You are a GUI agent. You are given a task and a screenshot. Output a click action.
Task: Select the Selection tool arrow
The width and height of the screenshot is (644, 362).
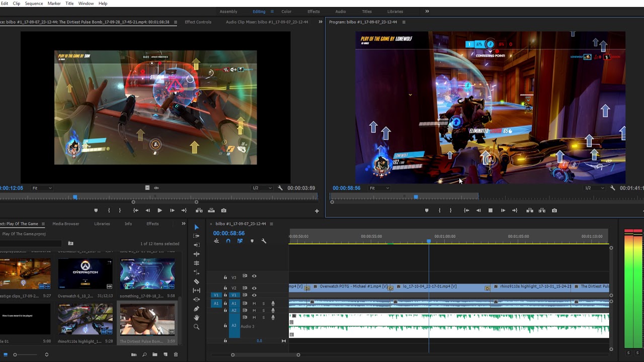[x=196, y=227]
